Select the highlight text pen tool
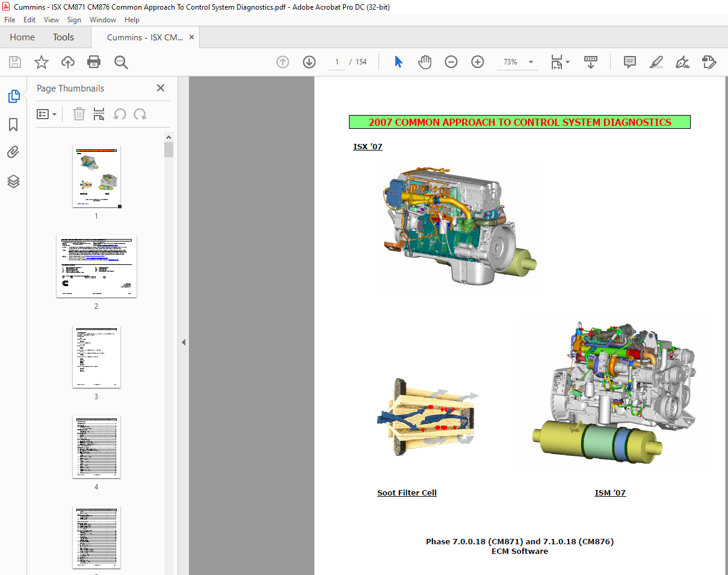728x575 pixels. coord(656,62)
